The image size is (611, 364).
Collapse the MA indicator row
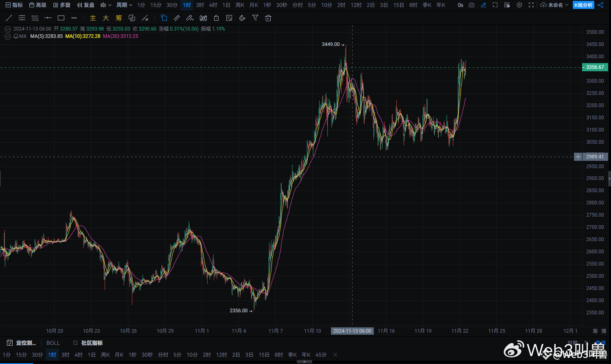(8, 36)
